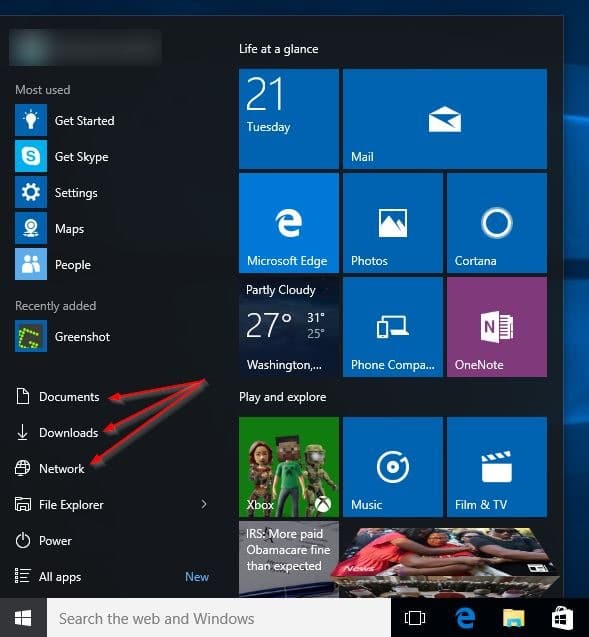Image resolution: width=589 pixels, height=637 pixels.
Task: Open the Mail tile
Action: (445, 119)
